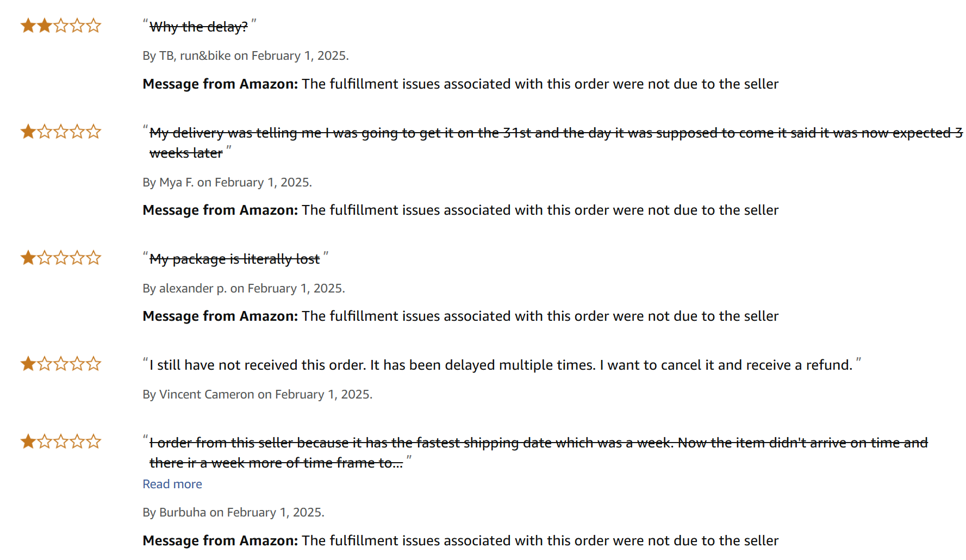Click the two-star rating on TB's review
This screenshot has height=560, width=966.
[61, 26]
